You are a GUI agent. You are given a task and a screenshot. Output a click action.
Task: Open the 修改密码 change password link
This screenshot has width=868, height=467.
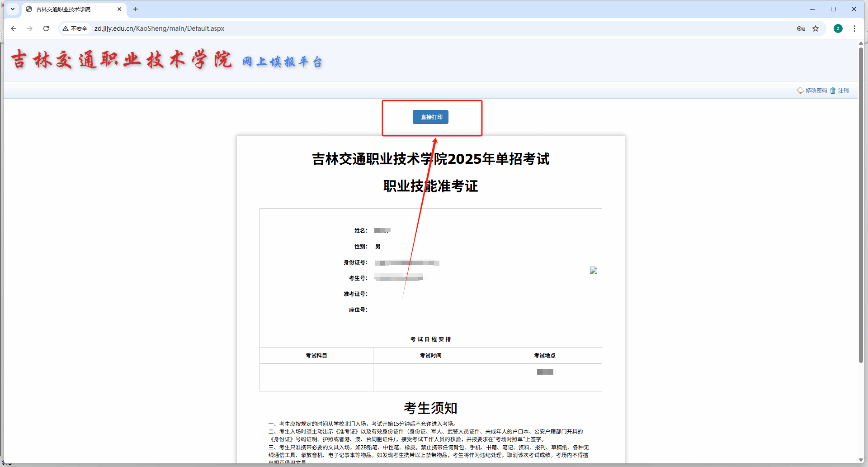tap(816, 91)
